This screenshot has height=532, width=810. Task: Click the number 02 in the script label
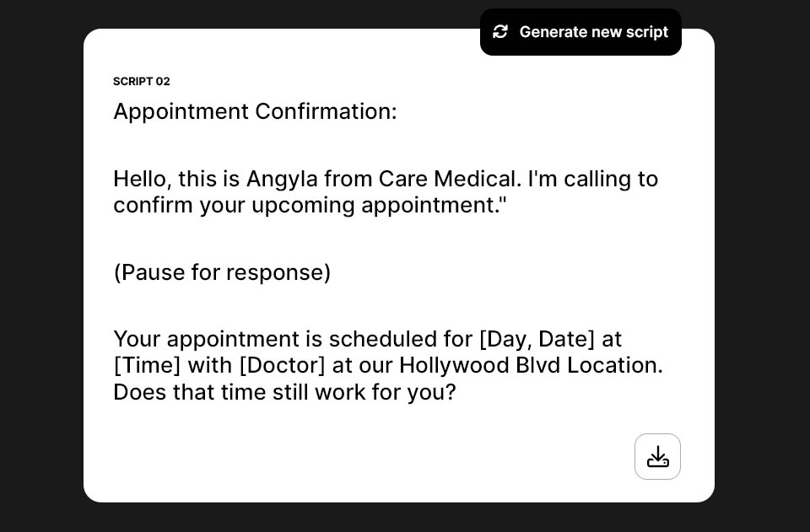pyautogui.click(x=163, y=82)
